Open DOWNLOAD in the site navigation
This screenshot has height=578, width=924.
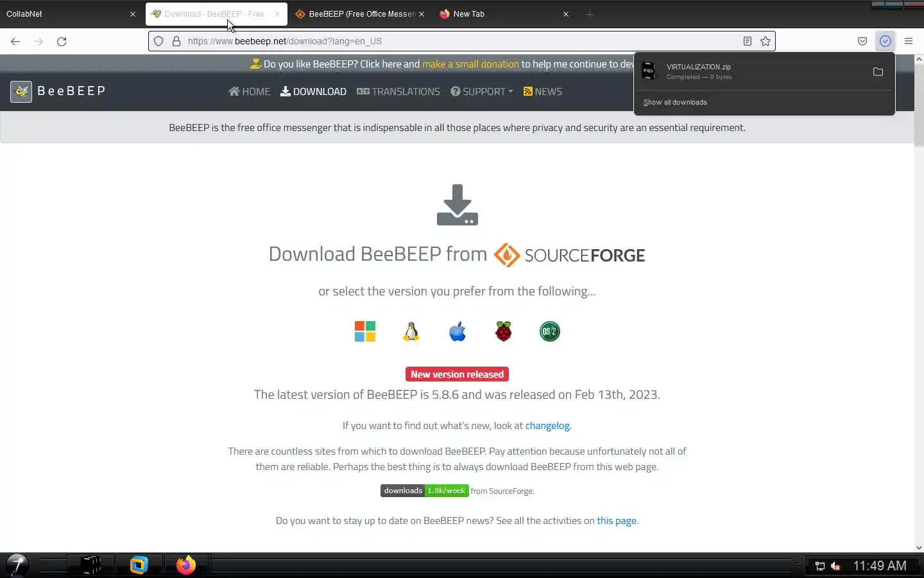pyautogui.click(x=313, y=91)
